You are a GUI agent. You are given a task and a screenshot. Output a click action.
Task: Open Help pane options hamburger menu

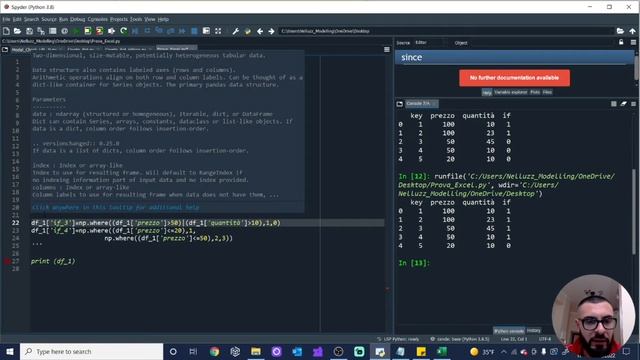point(633,42)
